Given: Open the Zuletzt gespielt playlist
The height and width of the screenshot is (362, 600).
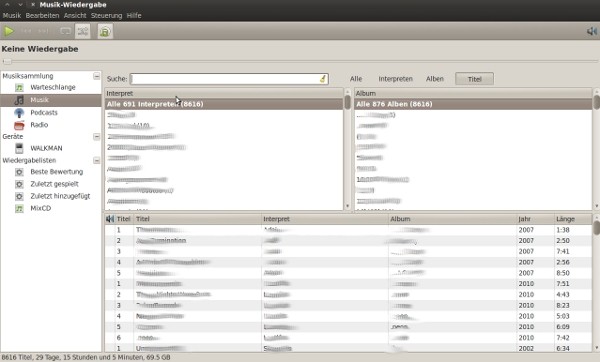Looking at the screenshot, I should [x=51, y=184].
